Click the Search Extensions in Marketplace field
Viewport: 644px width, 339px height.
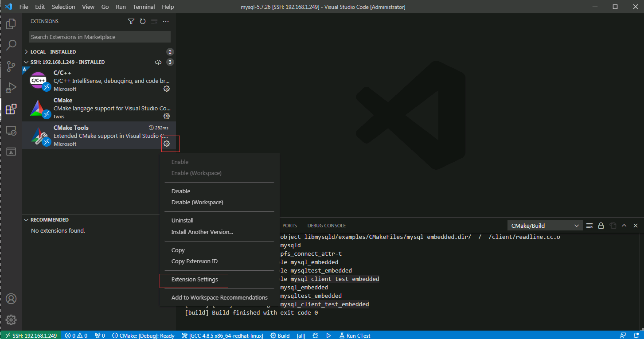(x=100, y=37)
